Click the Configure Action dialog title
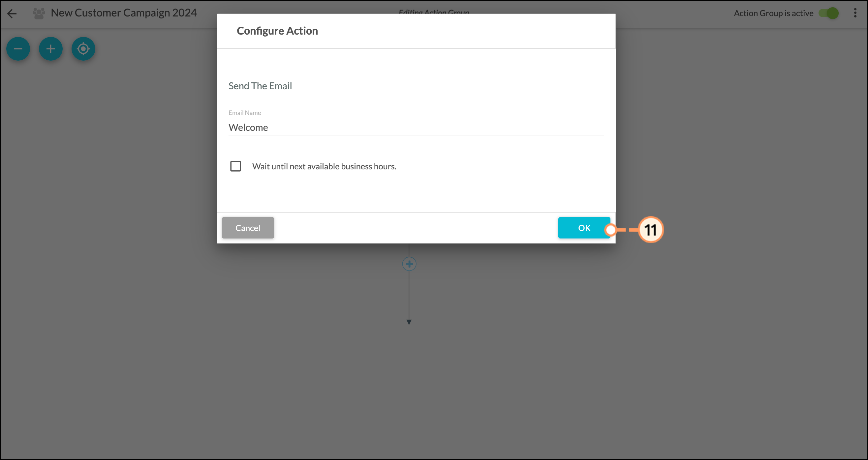The height and width of the screenshot is (460, 868). pyautogui.click(x=277, y=31)
